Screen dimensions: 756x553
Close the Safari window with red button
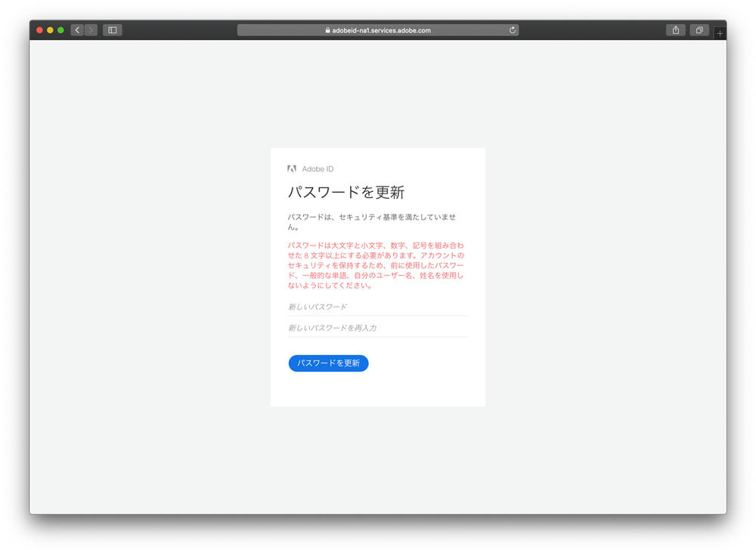click(x=39, y=30)
